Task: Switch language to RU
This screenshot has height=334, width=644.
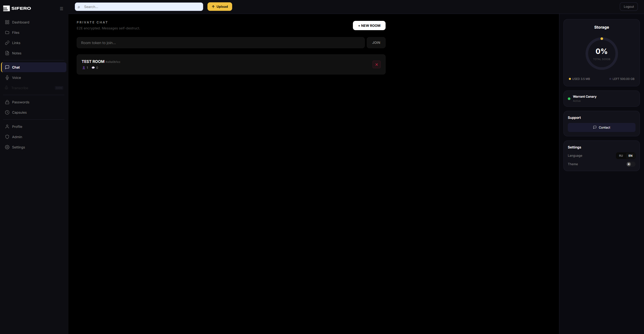Action: coord(621,156)
